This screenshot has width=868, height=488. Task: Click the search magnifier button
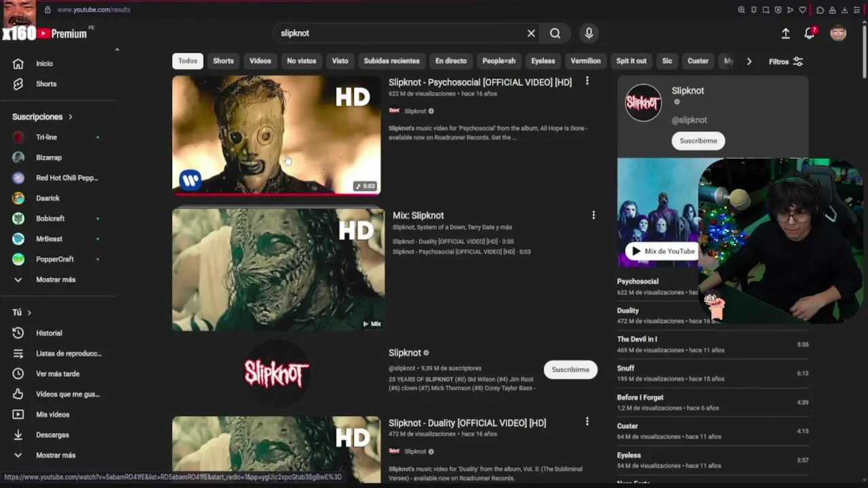coord(555,33)
